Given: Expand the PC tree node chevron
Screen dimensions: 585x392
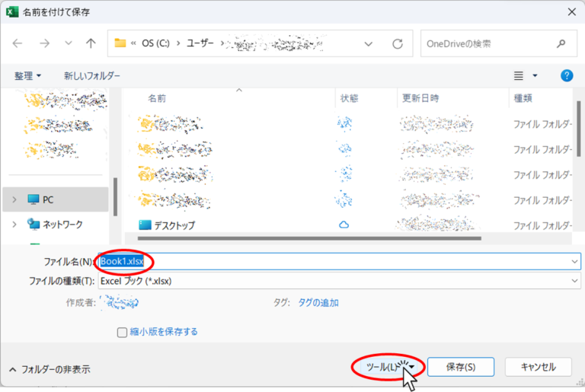Looking at the screenshot, I should coord(14,199).
